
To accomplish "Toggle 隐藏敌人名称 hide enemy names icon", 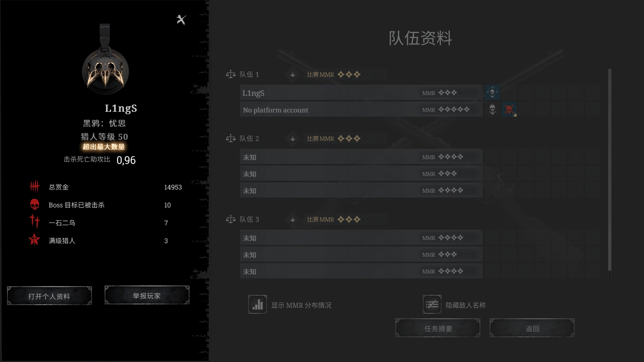I will pos(432,304).
